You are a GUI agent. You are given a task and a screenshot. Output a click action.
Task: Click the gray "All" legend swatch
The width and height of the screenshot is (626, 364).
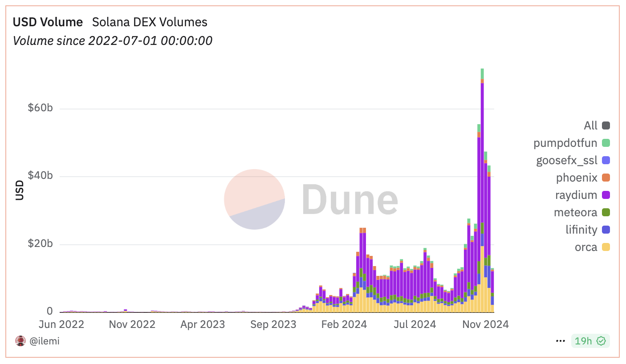[607, 125]
